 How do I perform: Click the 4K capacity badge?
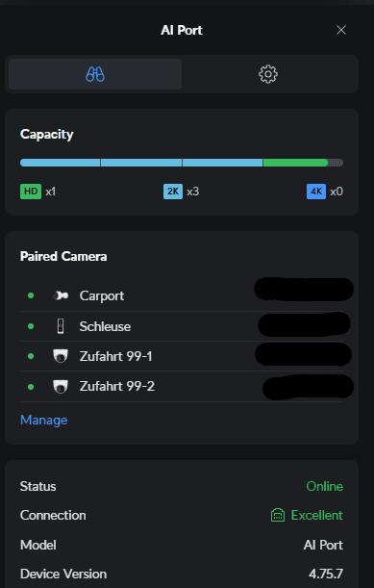pos(316,192)
